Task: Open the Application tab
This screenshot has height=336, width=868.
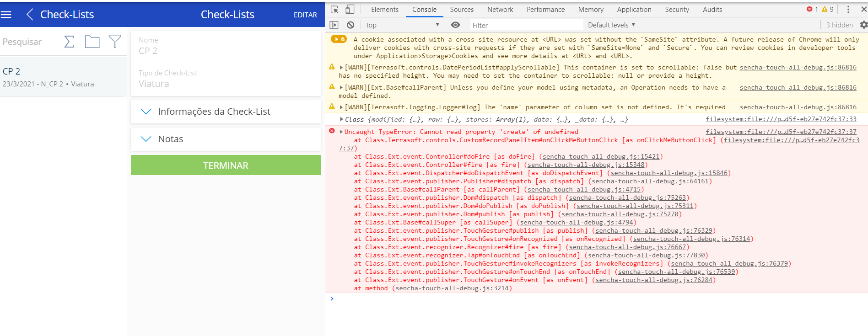Action: (x=634, y=9)
